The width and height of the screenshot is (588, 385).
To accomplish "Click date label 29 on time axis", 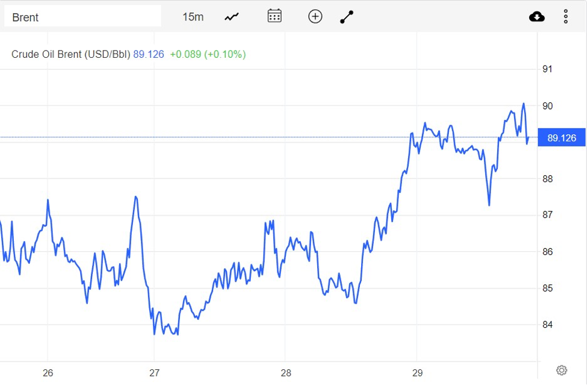I will (418, 372).
